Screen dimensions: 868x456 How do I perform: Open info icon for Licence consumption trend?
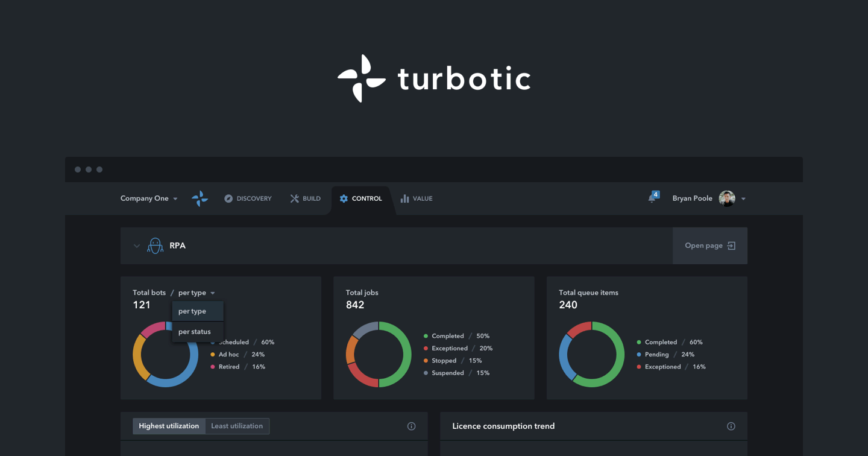click(731, 426)
